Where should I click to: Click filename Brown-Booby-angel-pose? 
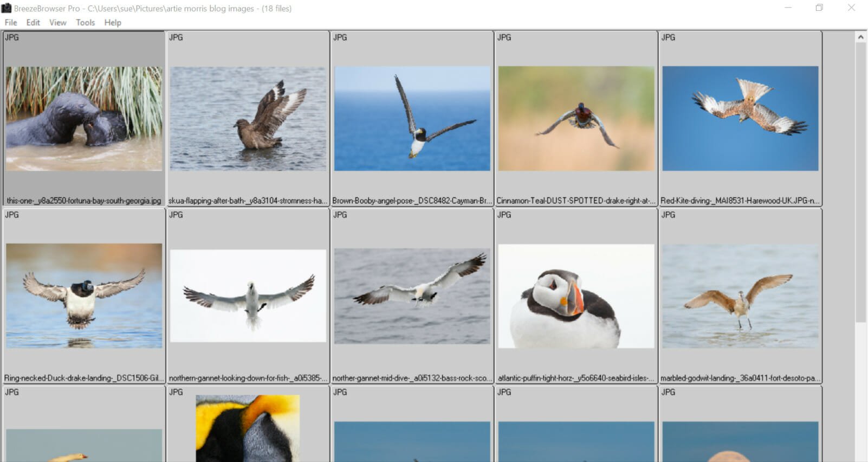tap(412, 201)
